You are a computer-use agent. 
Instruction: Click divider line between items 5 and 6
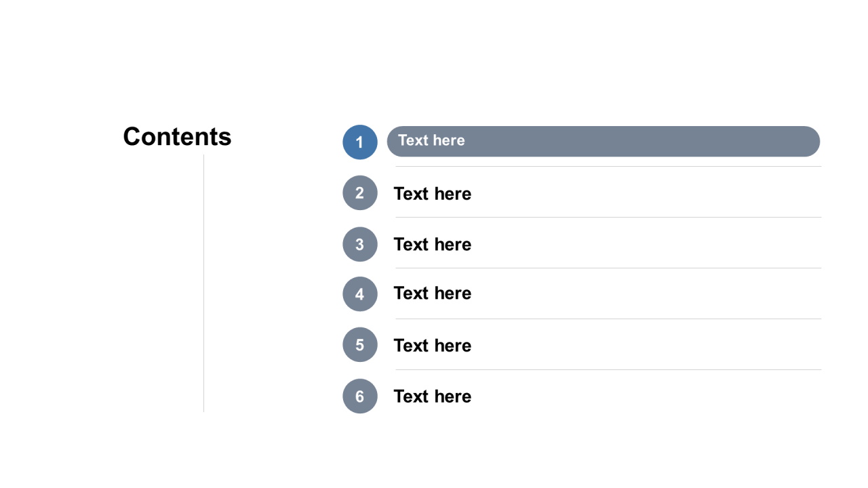point(608,370)
